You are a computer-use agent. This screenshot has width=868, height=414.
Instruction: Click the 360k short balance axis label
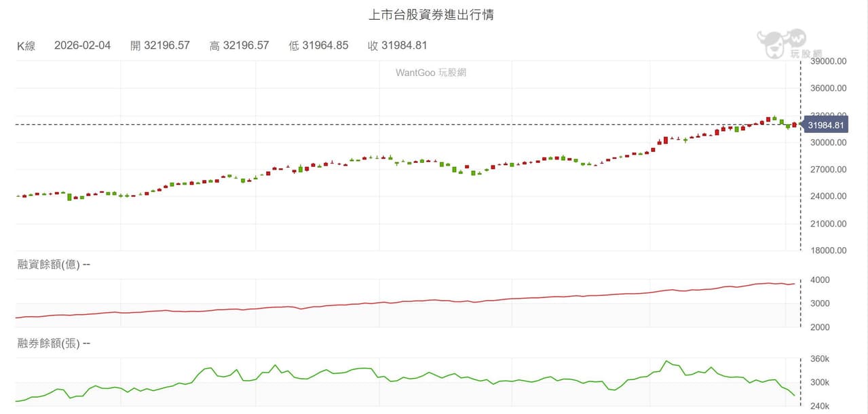[x=821, y=359]
